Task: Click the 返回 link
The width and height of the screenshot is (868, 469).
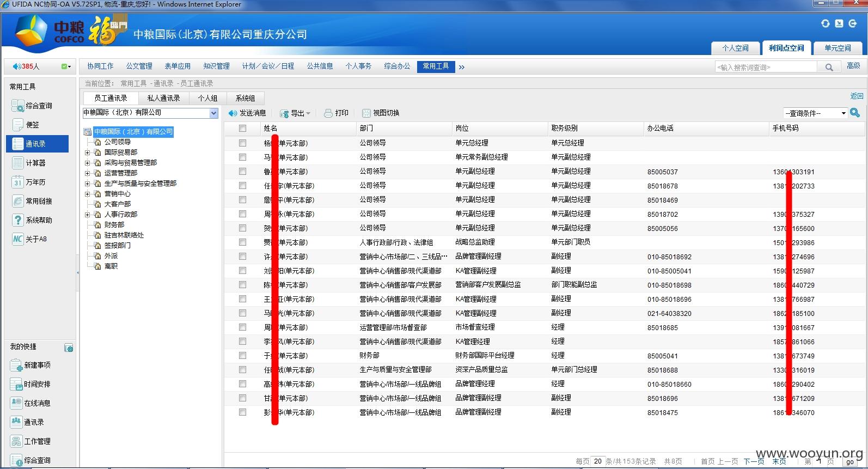Action: [857, 96]
